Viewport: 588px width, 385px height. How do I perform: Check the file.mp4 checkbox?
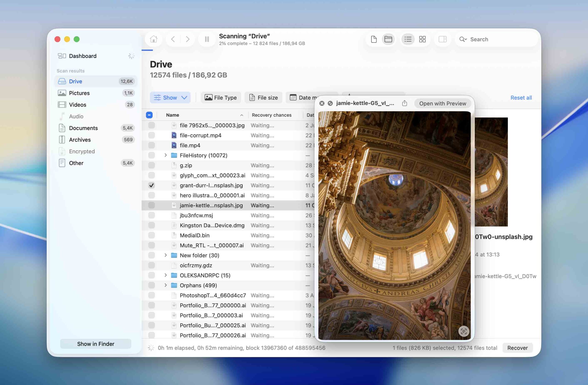click(151, 145)
